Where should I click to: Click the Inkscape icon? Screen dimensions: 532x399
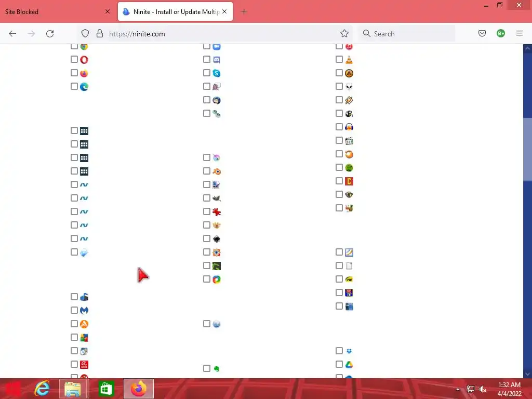point(217,239)
